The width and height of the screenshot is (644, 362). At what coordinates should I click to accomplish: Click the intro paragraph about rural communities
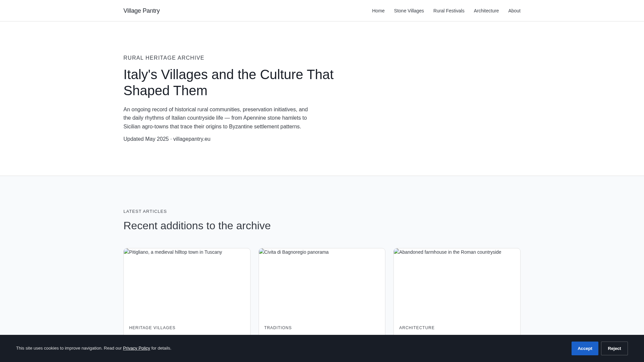click(216, 118)
